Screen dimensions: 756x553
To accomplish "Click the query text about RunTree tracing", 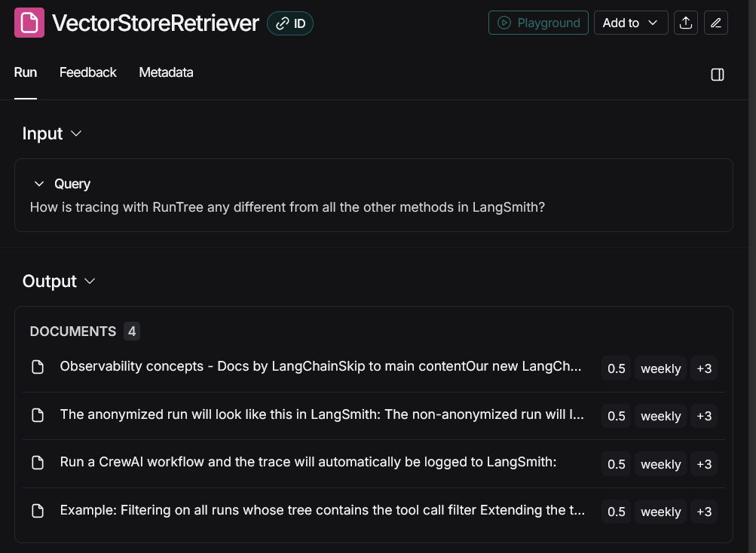I will pyautogui.click(x=287, y=207).
